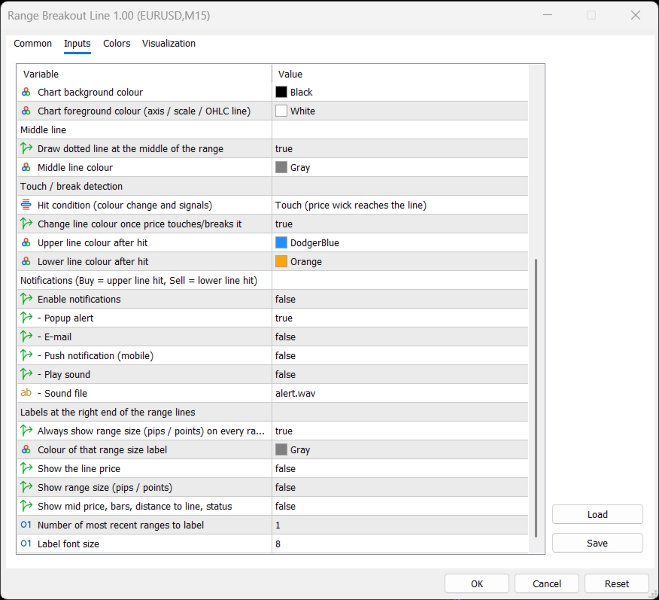The height and width of the screenshot is (600, 659).
Task: Click the Save button
Action: click(x=597, y=543)
